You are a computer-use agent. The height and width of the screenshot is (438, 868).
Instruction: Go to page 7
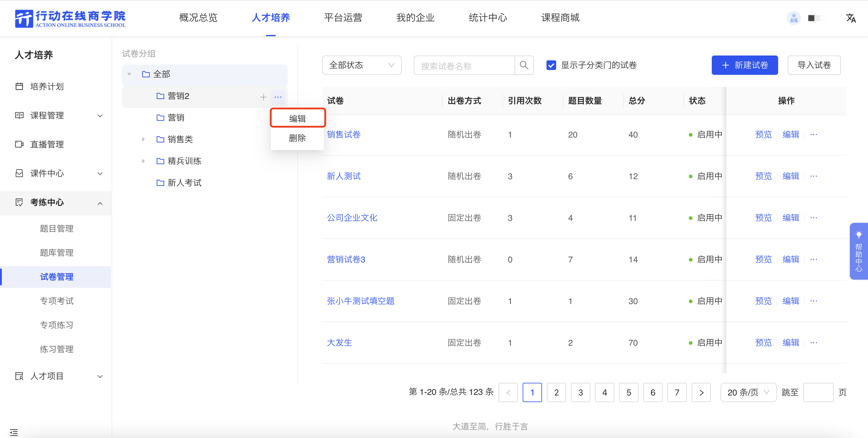(676, 392)
